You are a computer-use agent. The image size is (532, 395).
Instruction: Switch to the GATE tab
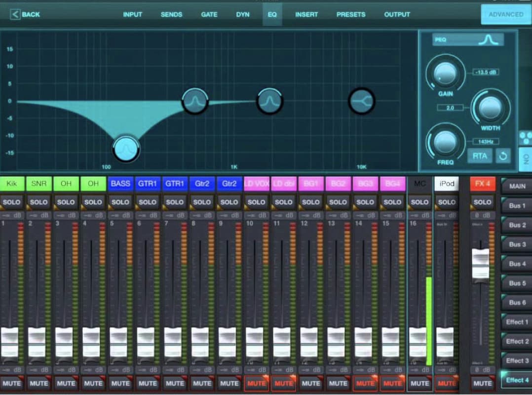(209, 14)
